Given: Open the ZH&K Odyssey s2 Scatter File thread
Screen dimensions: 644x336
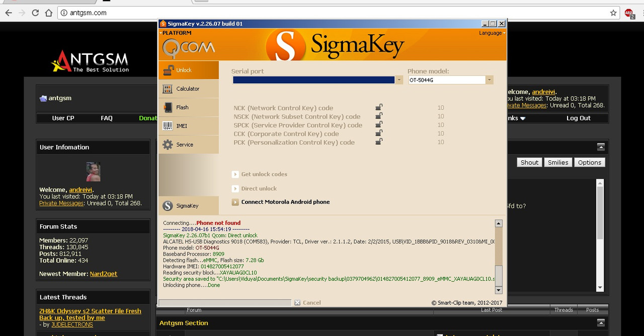Looking at the screenshot, I should (x=90, y=314).
